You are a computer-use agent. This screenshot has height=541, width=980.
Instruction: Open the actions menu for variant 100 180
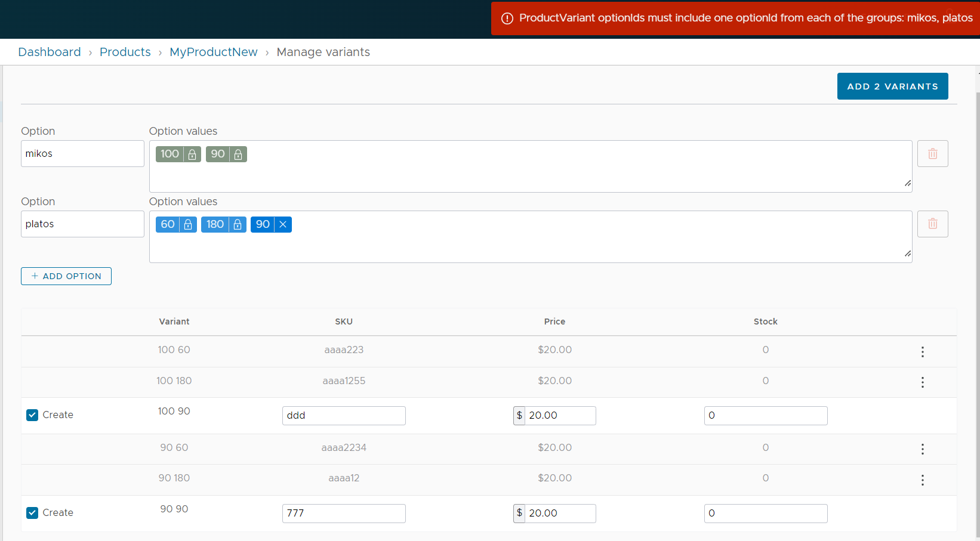pos(922,382)
